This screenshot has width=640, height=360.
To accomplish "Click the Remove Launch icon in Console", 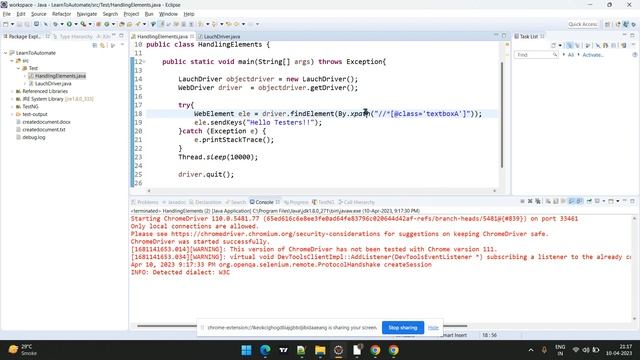I will click(x=530, y=201).
